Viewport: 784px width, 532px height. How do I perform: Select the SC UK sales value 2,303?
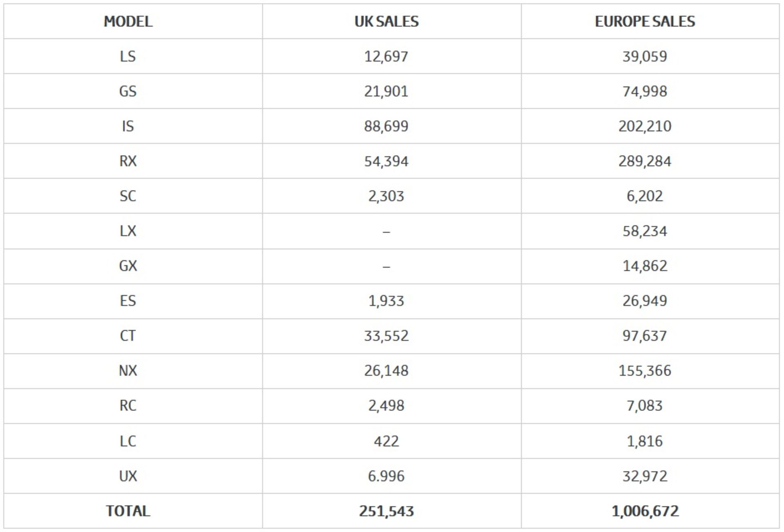[x=386, y=196]
